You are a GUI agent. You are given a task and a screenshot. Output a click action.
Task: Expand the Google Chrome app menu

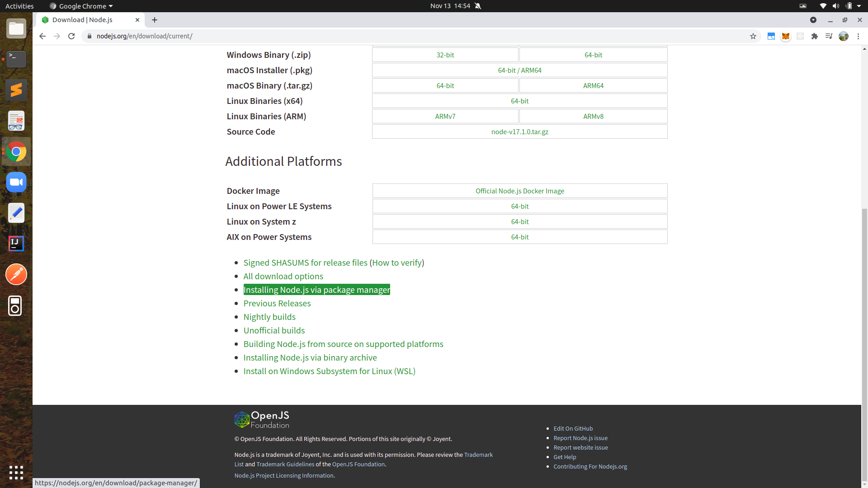(81, 6)
